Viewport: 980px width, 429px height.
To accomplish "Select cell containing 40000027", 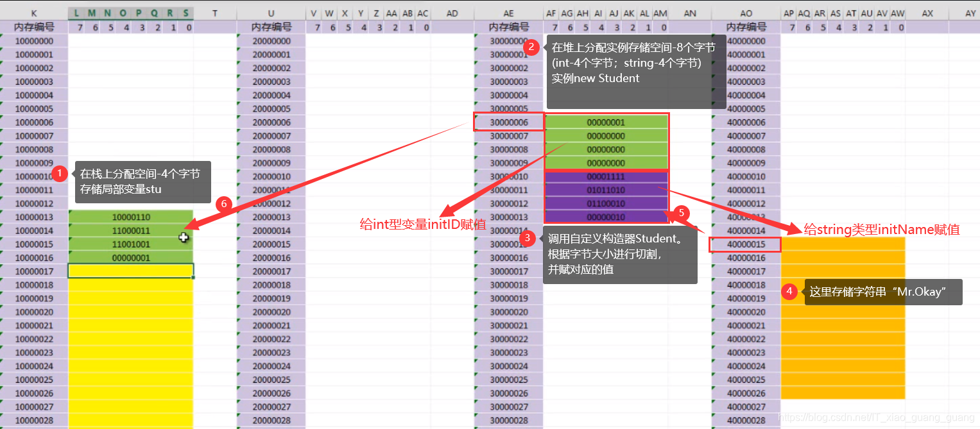I will pos(746,407).
